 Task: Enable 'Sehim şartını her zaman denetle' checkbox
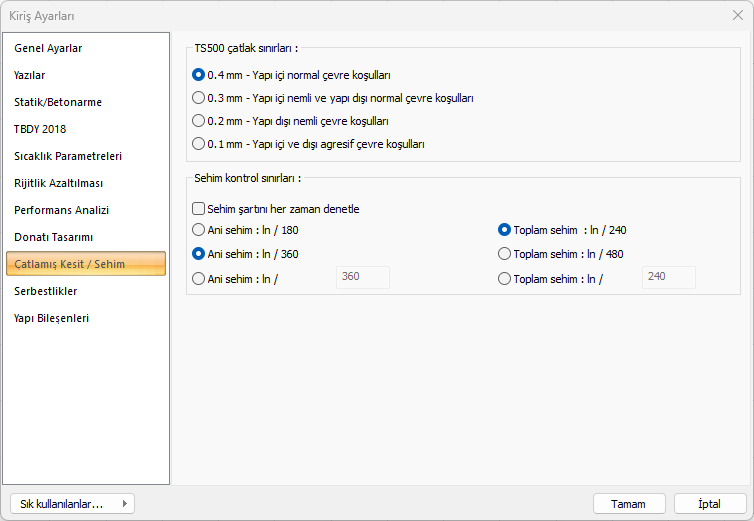[x=198, y=209]
